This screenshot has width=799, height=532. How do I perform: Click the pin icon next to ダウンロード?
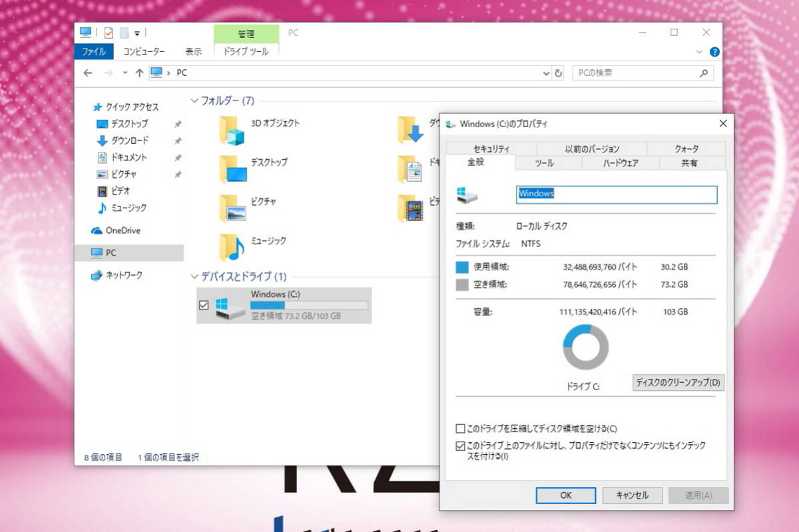178,140
